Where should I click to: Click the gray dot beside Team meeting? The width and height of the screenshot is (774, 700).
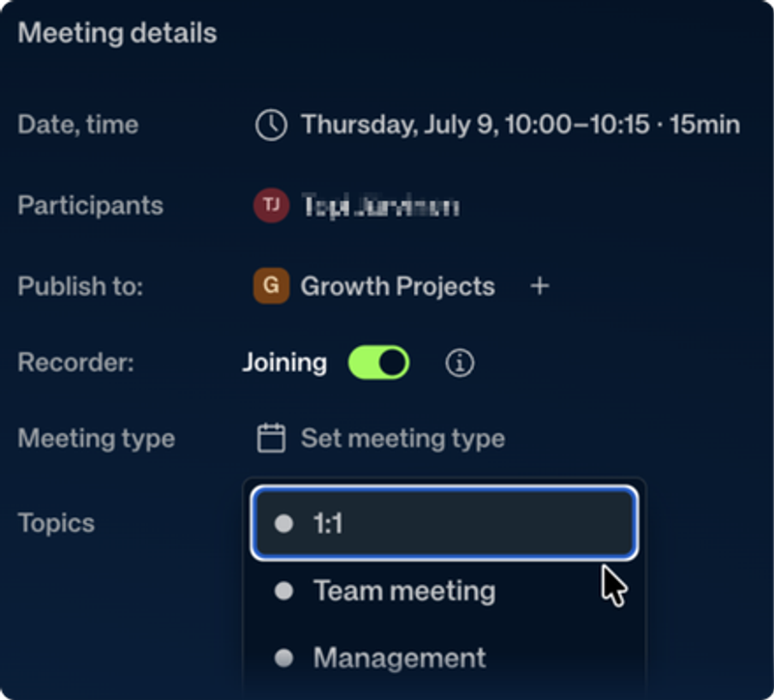tap(283, 591)
